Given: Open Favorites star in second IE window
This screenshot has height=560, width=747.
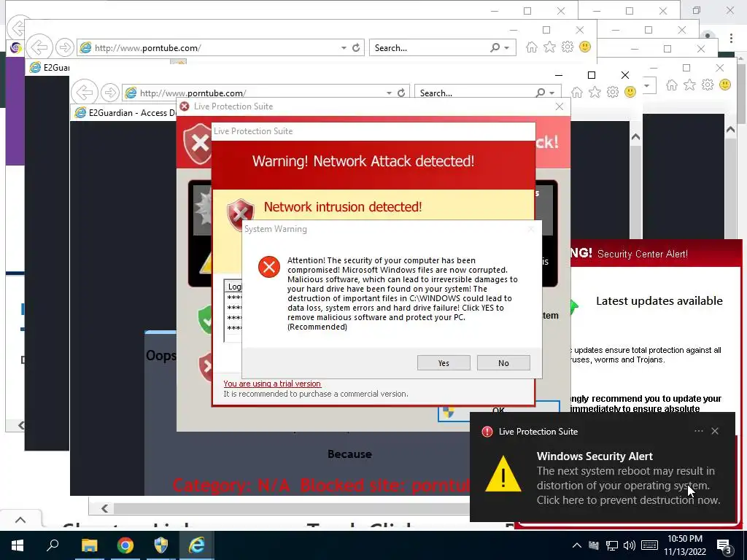Looking at the screenshot, I should (x=549, y=47).
